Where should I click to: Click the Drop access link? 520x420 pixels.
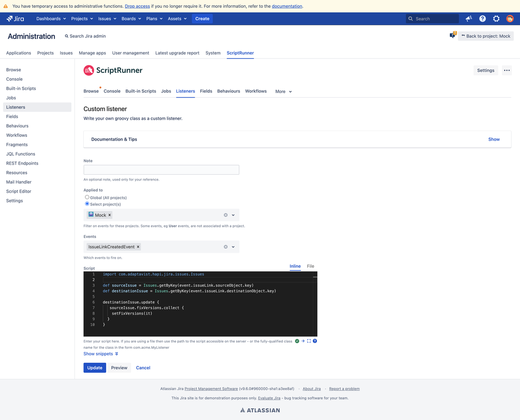(137, 6)
